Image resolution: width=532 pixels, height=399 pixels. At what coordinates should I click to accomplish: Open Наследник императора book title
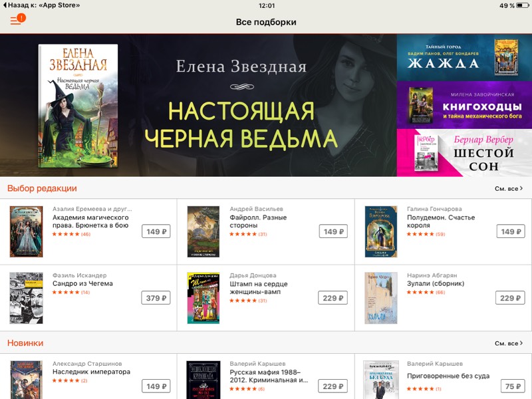(x=91, y=372)
